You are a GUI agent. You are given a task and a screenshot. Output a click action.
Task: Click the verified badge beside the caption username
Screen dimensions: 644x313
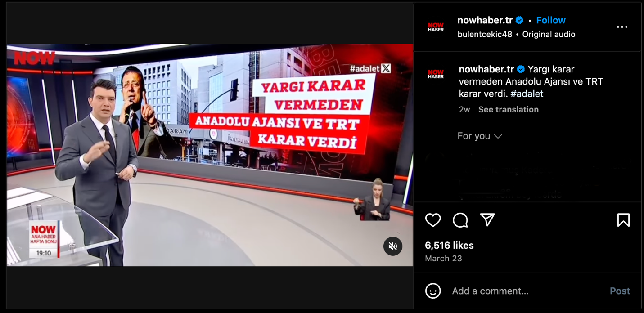click(521, 69)
